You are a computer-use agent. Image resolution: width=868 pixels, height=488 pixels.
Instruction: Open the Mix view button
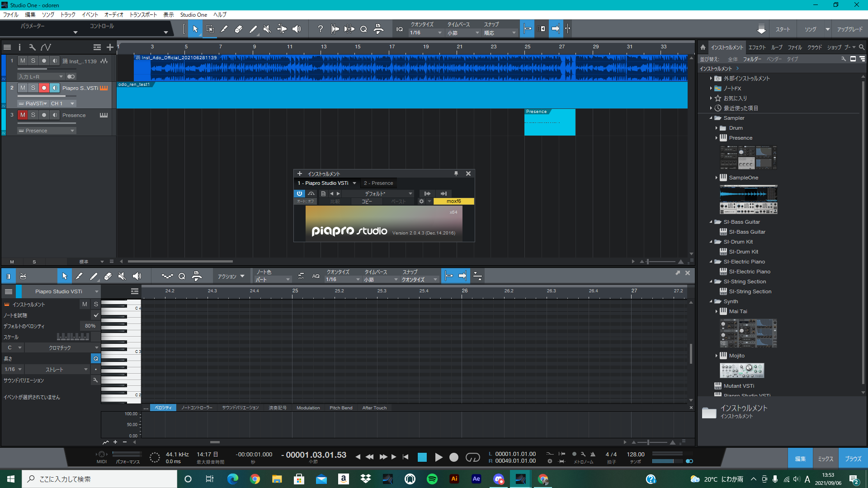pyautogui.click(x=826, y=459)
